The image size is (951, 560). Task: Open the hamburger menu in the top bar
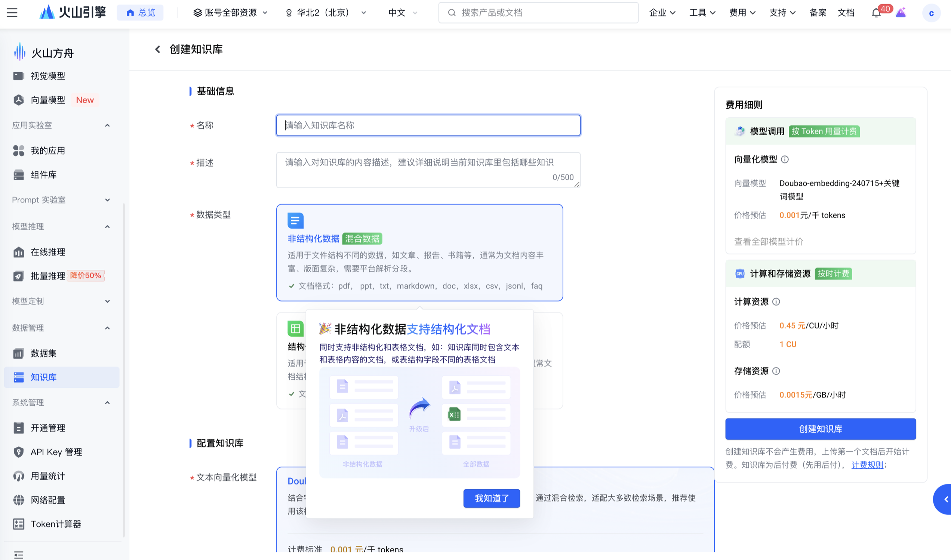click(12, 12)
